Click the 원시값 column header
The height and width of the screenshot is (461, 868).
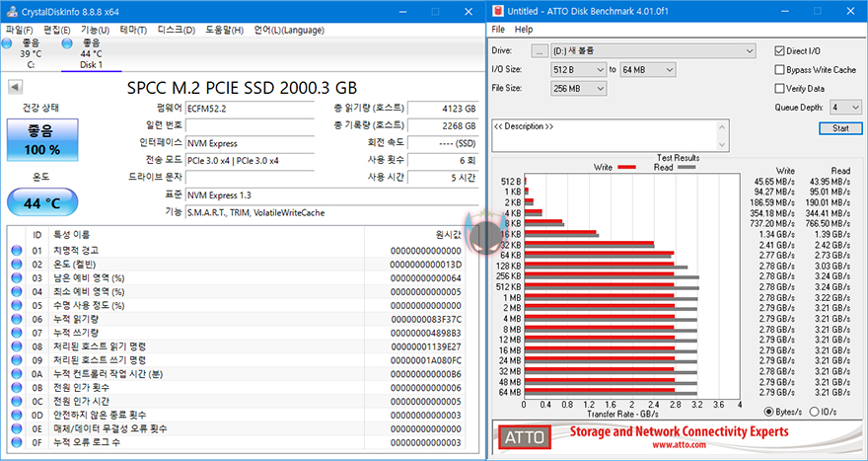point(448,235)
